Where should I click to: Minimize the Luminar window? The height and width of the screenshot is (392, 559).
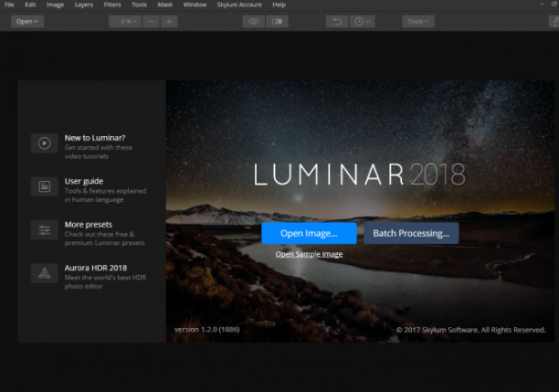point(542,4)
